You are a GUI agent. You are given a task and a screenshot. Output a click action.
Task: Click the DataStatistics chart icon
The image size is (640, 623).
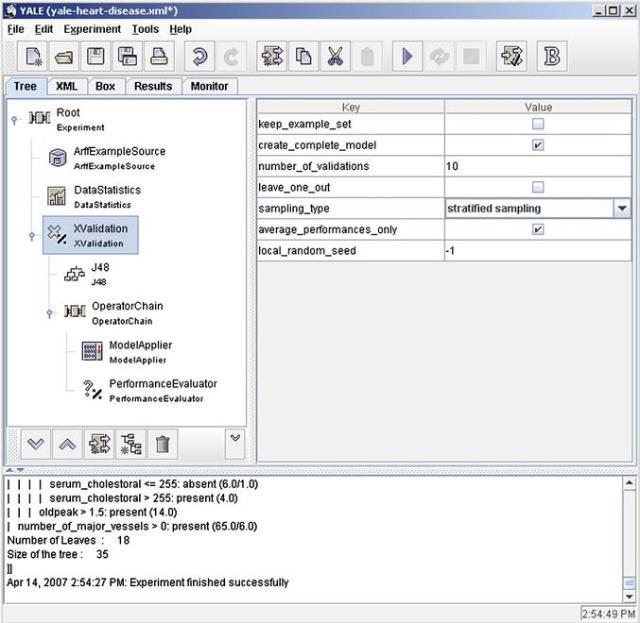click(x=56, y=196)
